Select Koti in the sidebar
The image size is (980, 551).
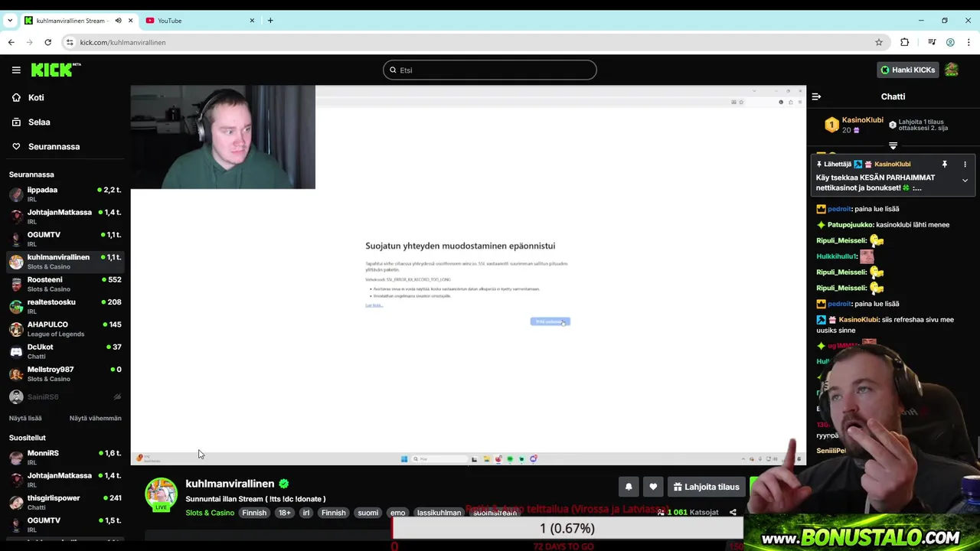tap(36, 97)
